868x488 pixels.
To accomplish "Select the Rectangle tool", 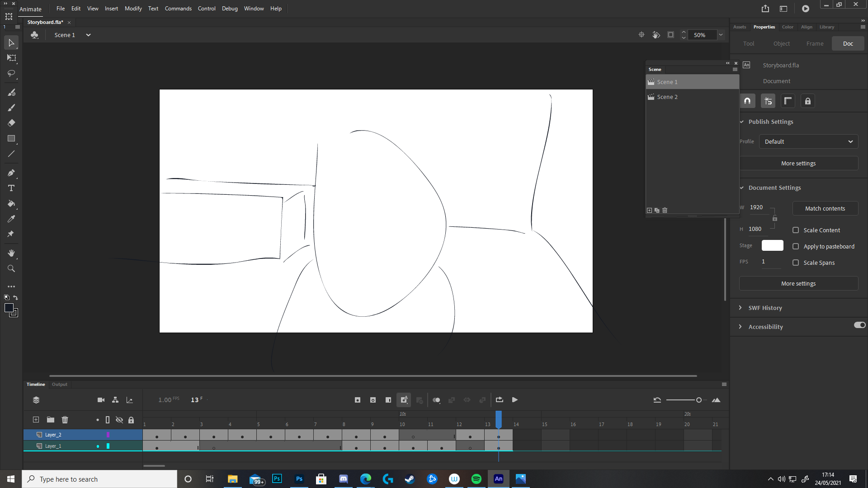I will tap(11, 138).
